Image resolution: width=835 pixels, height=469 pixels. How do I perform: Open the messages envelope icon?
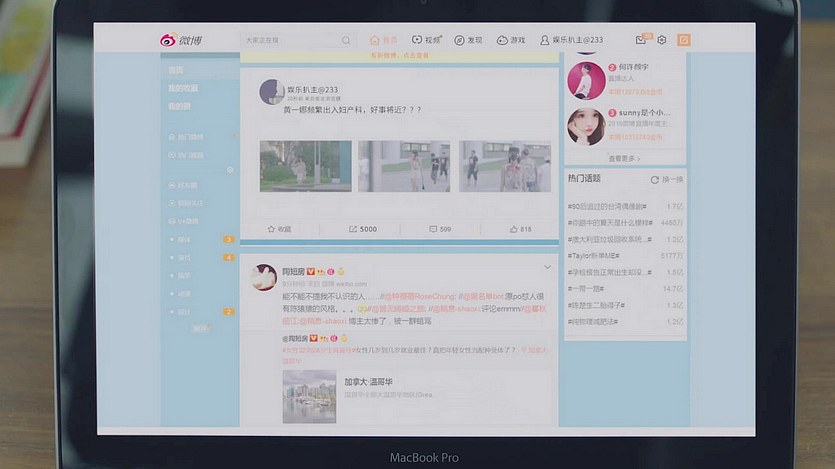[x=641, y=40]
